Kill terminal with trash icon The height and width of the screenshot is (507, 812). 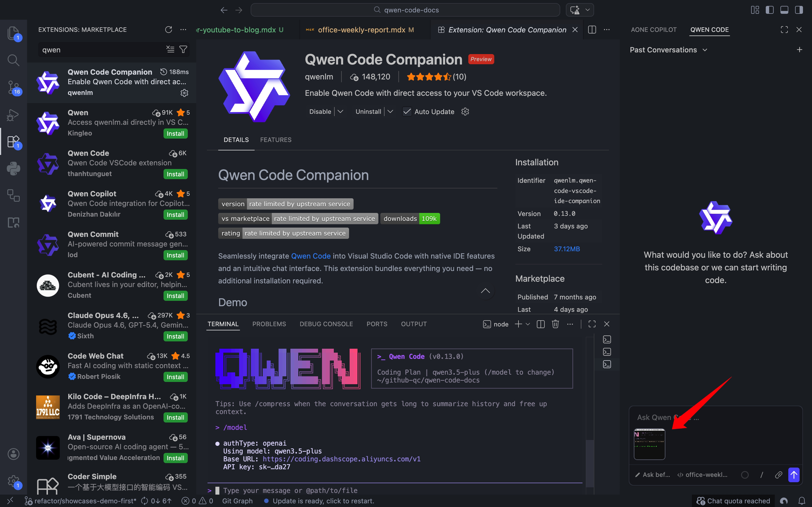pos(555,324)
